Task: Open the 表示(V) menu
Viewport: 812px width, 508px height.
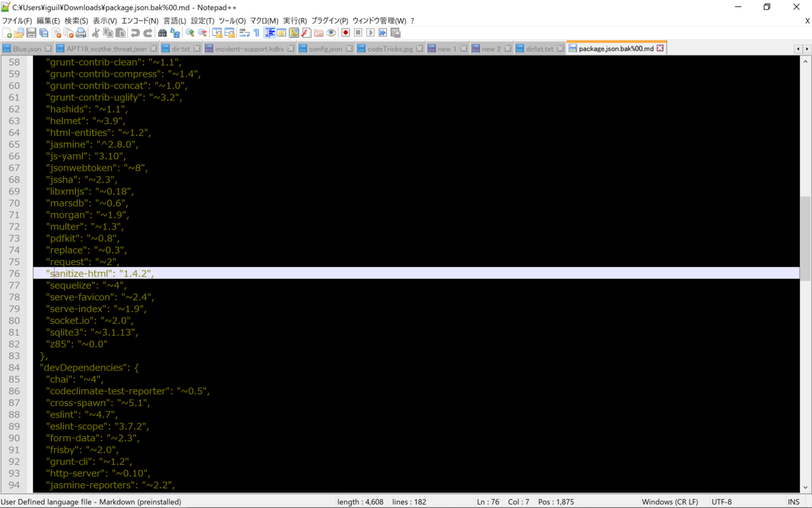Action: coord(105,21)
